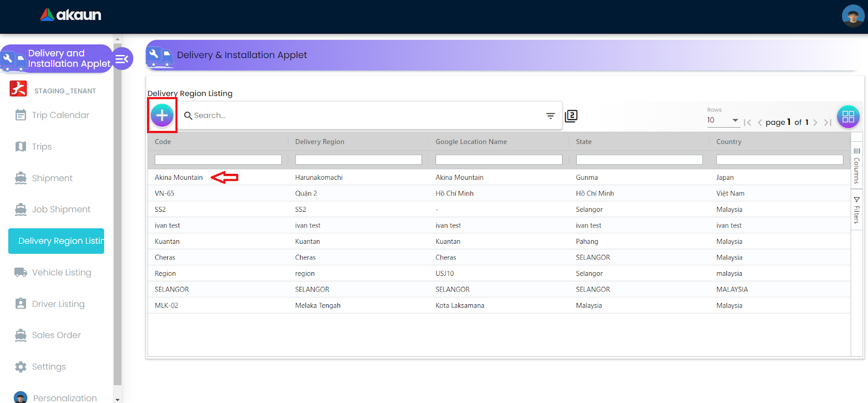Open the purple applet grid icon
Image resolution: width=868 pixels, height=403 pixels.
[848, 116]
